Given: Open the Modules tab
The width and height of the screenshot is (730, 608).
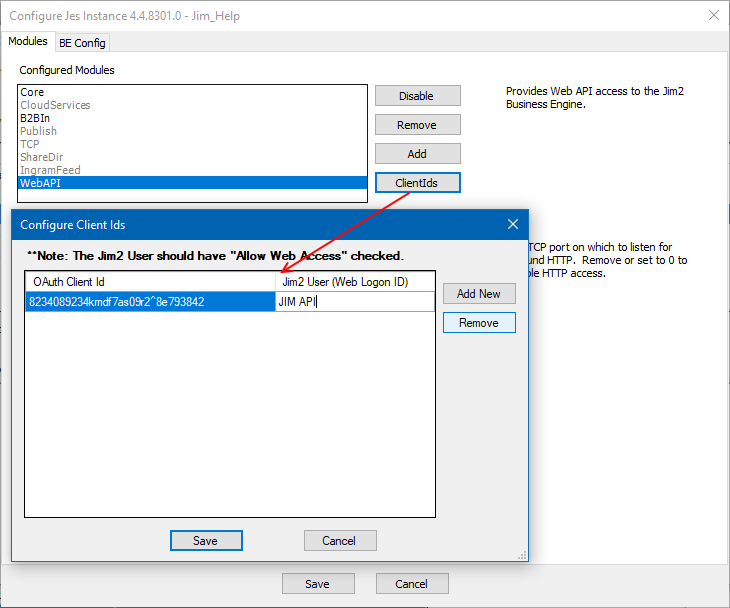Looking at the screenshot, I should point(28,41).
